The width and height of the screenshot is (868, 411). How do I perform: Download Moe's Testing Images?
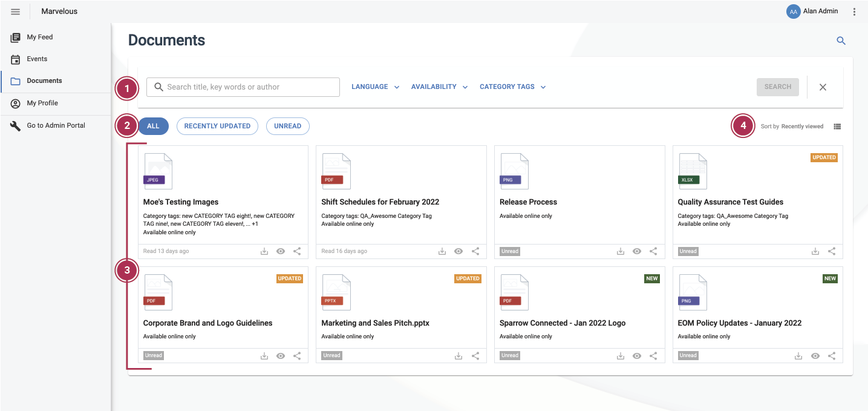pyautogui.click(x=264, y=251)
